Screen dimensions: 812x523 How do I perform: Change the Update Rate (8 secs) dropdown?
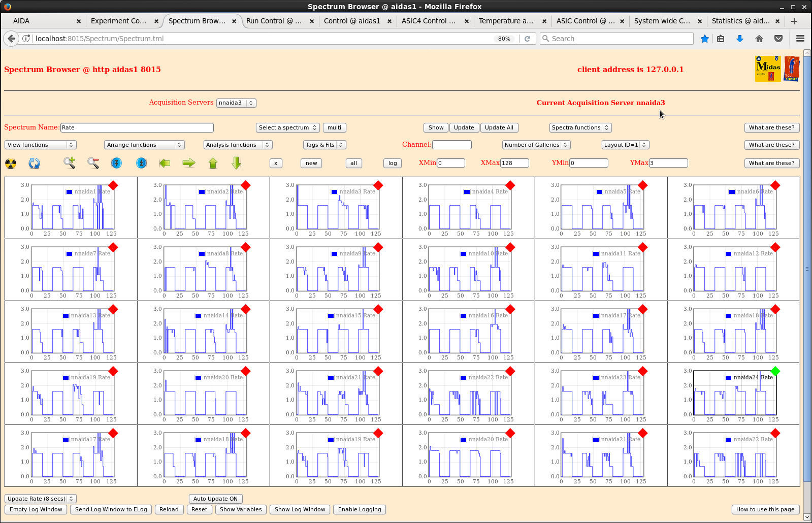pos(41,499)
